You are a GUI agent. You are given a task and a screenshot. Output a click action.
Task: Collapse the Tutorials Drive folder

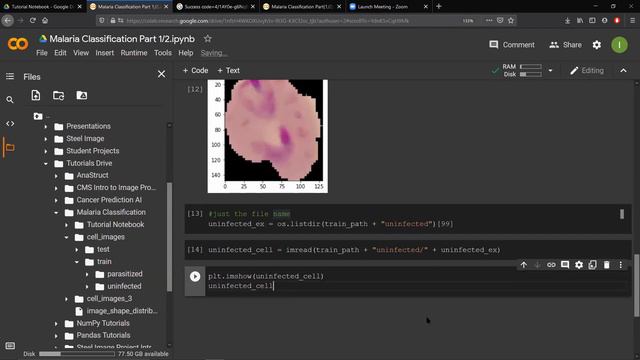tap(46, 163)
